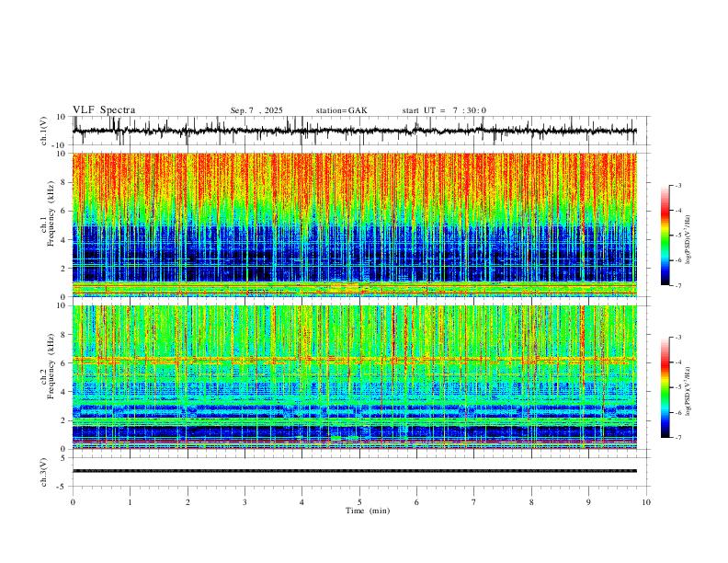
Task: Click the ch.2 spectrogram color scale bar
Action: coord(665,387)
